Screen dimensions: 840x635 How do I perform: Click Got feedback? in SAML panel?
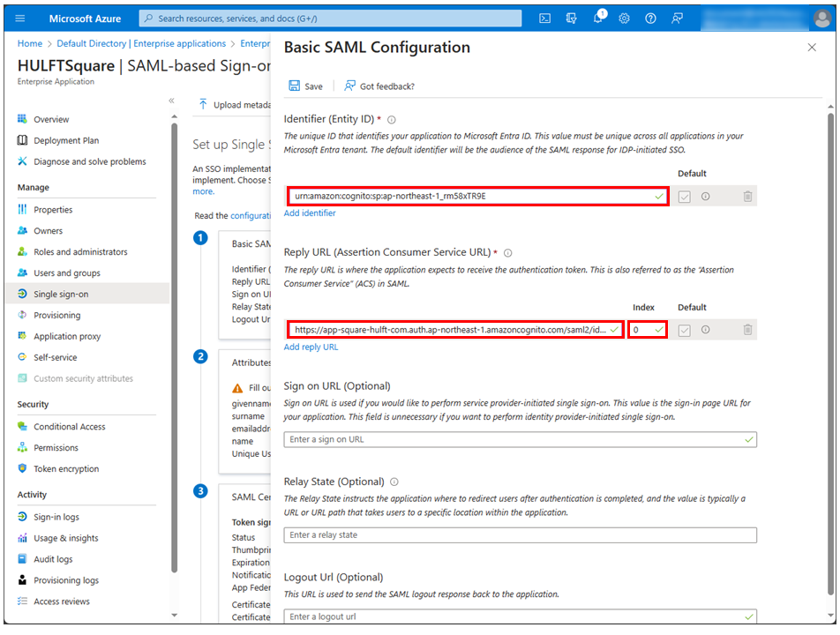(379, 86)
